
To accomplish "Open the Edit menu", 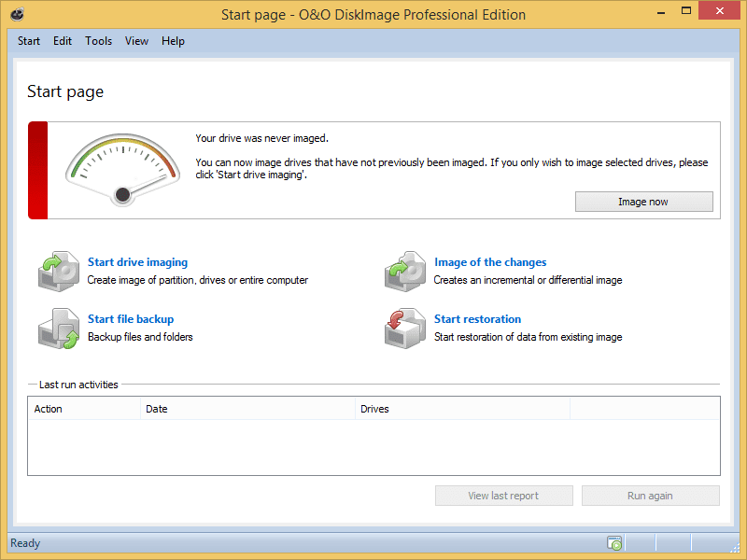I will point(63,41).
